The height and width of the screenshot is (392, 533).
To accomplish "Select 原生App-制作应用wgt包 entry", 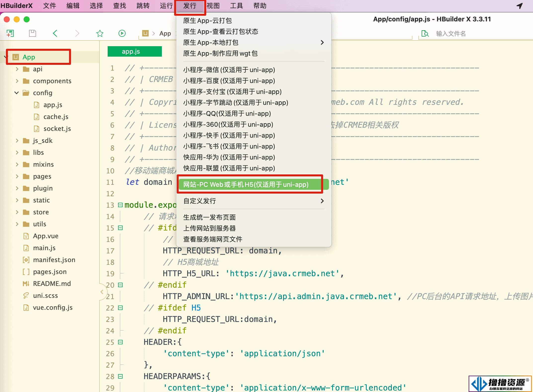I will pos(254,53).
